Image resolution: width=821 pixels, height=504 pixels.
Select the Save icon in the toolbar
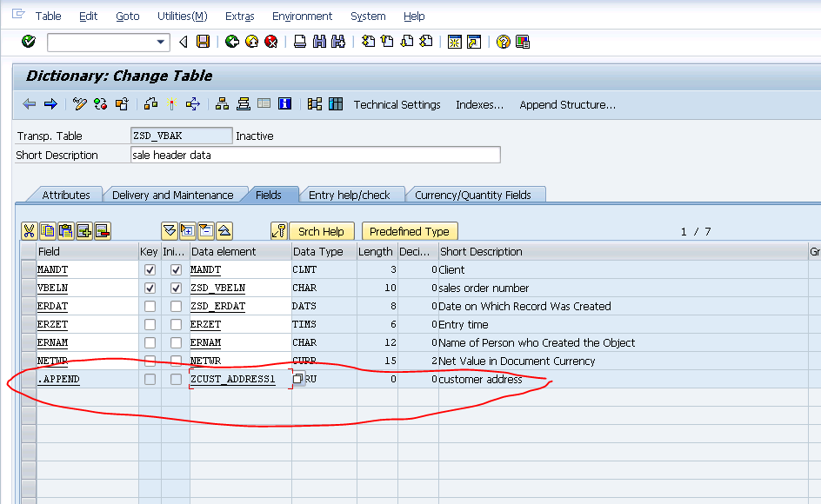point(204,42)
